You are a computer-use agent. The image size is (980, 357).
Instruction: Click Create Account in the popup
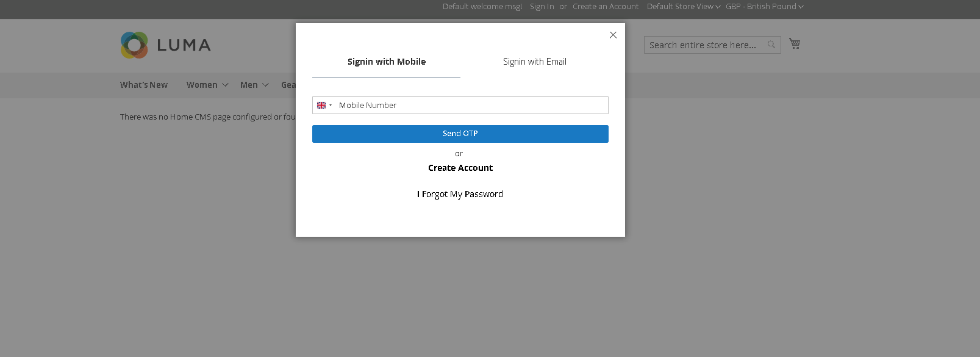[x=460, y=168]
